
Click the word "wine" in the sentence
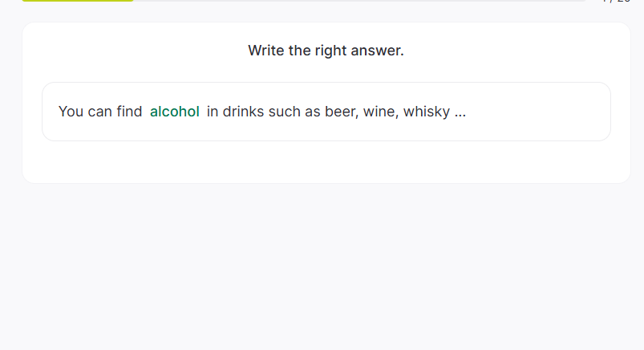pyautogui.click(x=379, y=112)
